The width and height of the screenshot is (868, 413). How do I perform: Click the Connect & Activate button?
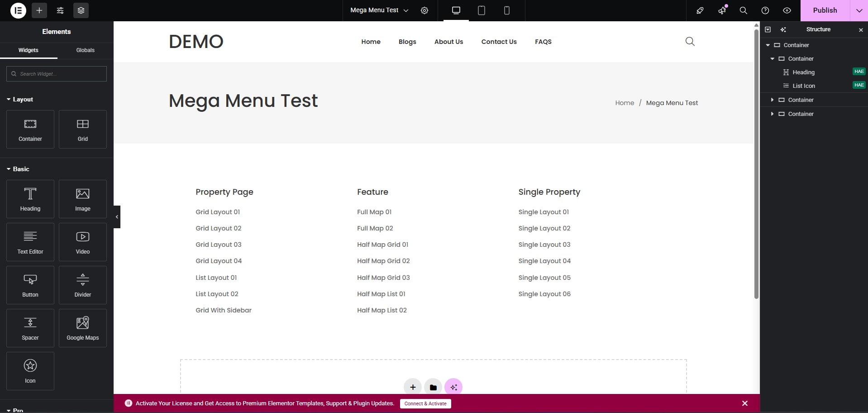425,403
